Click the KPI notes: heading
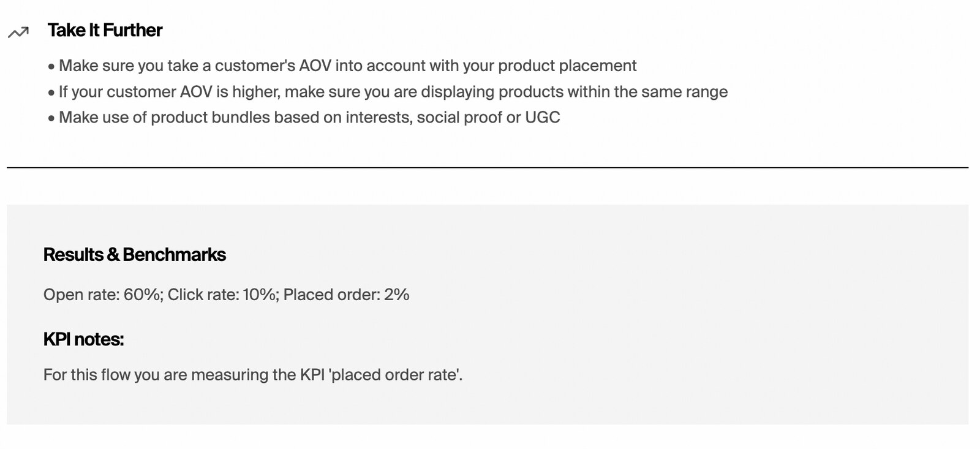Viewport: 980px width, 449px height. coord(84,339)
